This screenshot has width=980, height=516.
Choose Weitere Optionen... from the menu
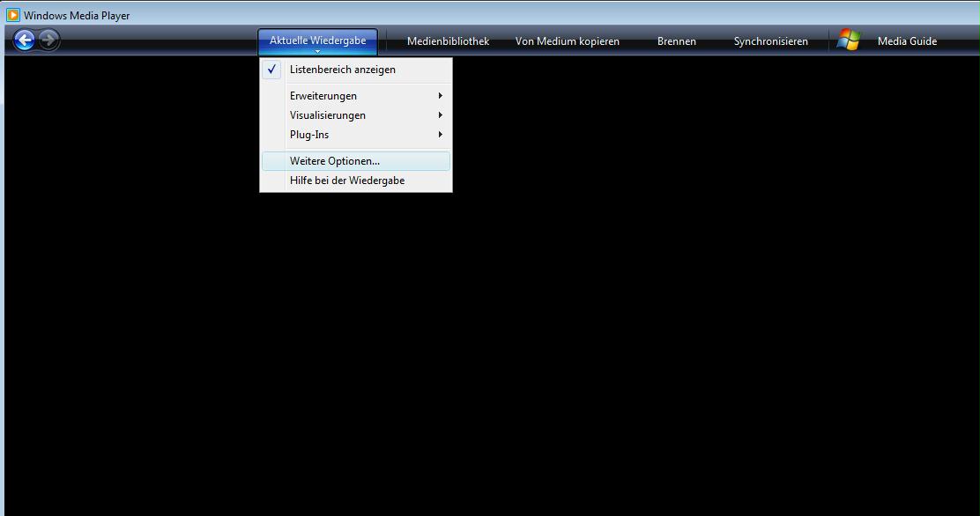coord(356,160)
